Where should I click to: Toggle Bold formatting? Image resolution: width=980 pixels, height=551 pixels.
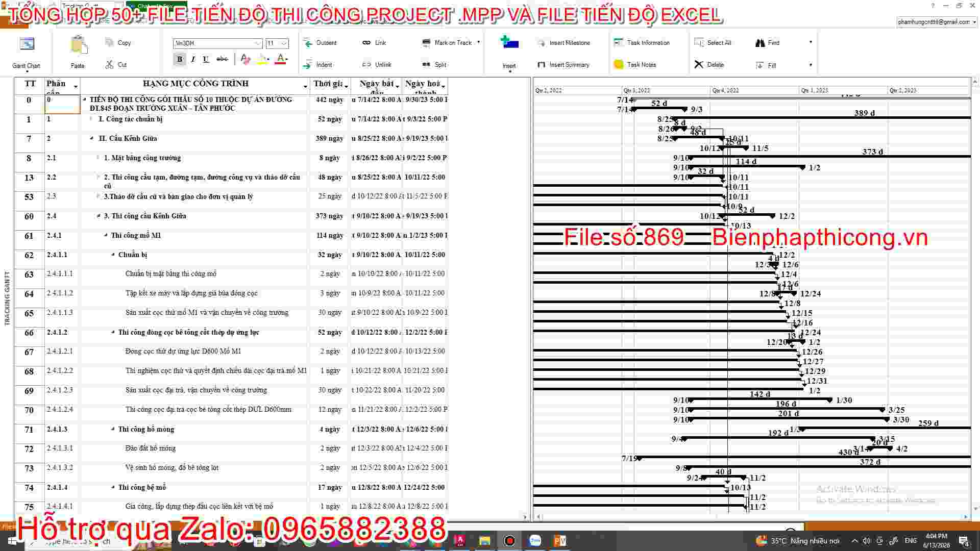coord(180,59)
